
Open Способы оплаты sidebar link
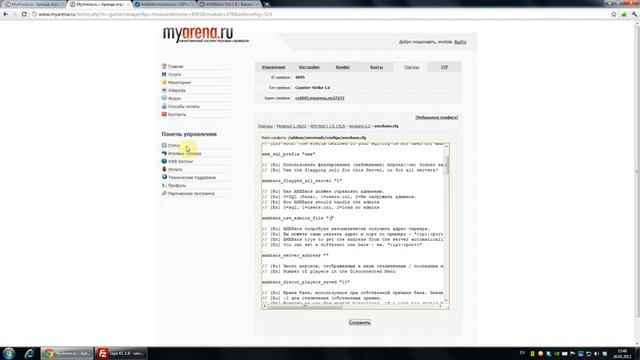pos(184,107)
